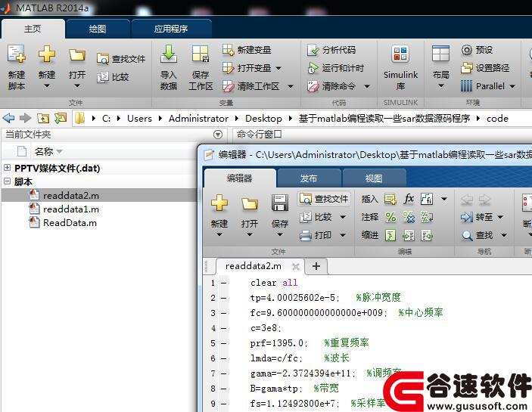Image resolution: width=532 pixels, height=412 pixels.
Task: Open the 当前文件夹 panel actions arrow
Action: (x=218, y=135)
